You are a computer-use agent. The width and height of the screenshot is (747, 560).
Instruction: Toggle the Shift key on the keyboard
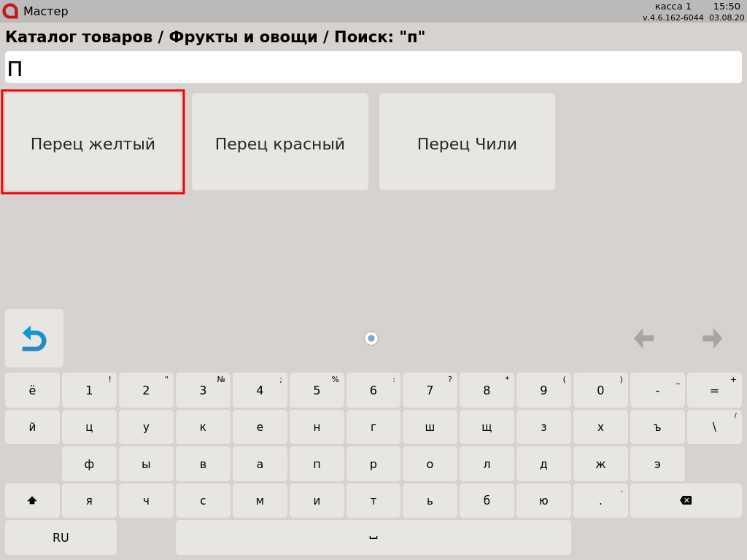pos(32,501)
